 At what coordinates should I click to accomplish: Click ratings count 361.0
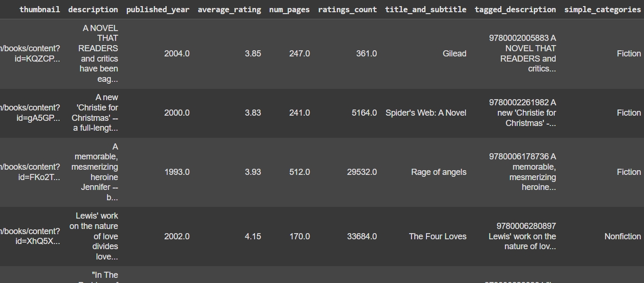366,54
